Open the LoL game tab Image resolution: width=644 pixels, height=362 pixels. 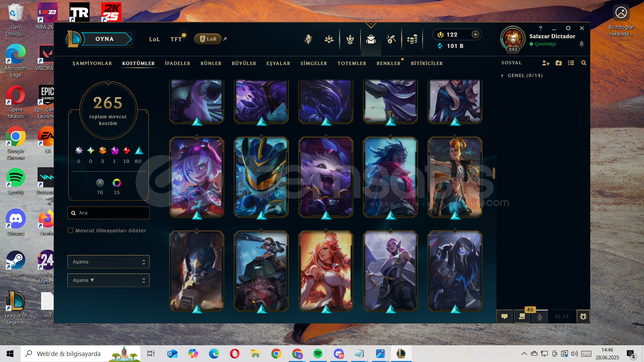point(154,39)
